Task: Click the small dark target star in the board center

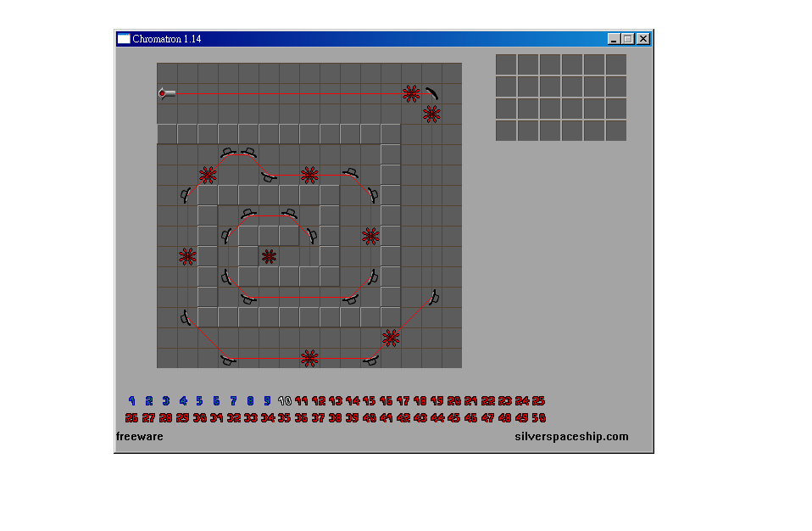Action: click(269, 256)
